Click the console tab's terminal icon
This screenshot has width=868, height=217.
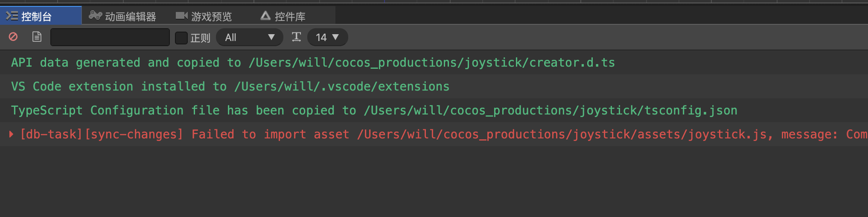pos(12,16)
